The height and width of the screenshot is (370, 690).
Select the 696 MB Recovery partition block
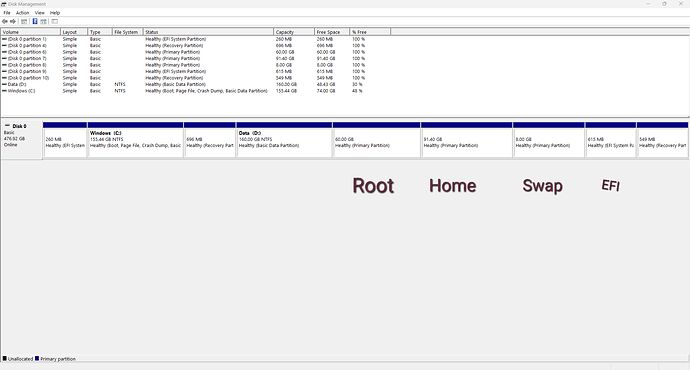tap(210, 139)
